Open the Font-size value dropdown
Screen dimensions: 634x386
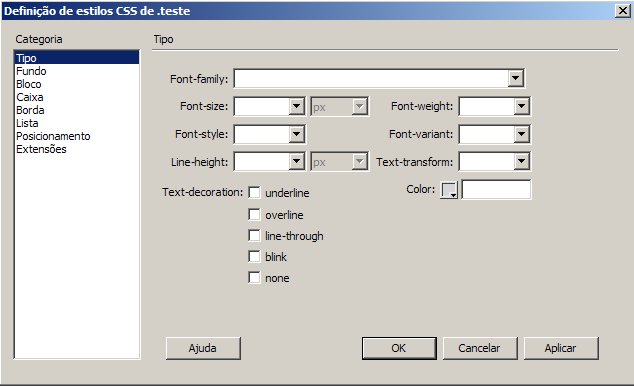[x=297, y=106]
